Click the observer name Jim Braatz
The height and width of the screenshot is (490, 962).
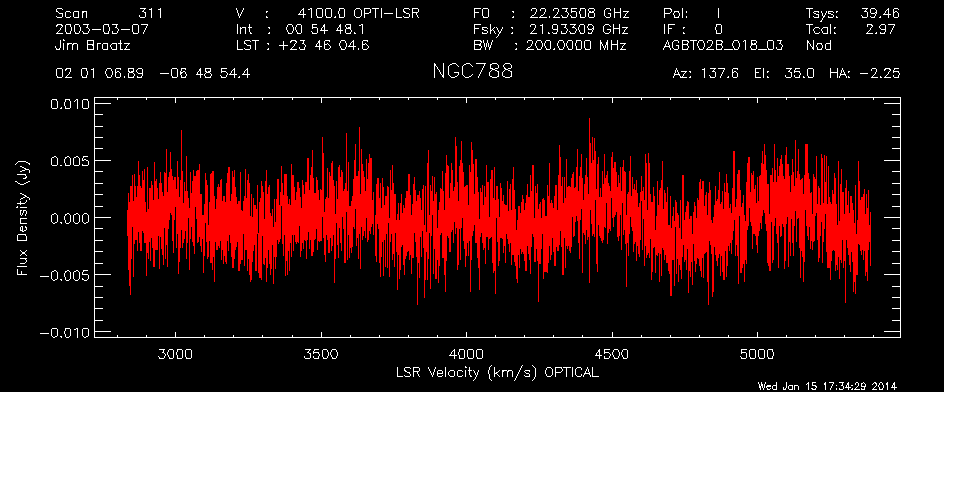tap(93, 45)
